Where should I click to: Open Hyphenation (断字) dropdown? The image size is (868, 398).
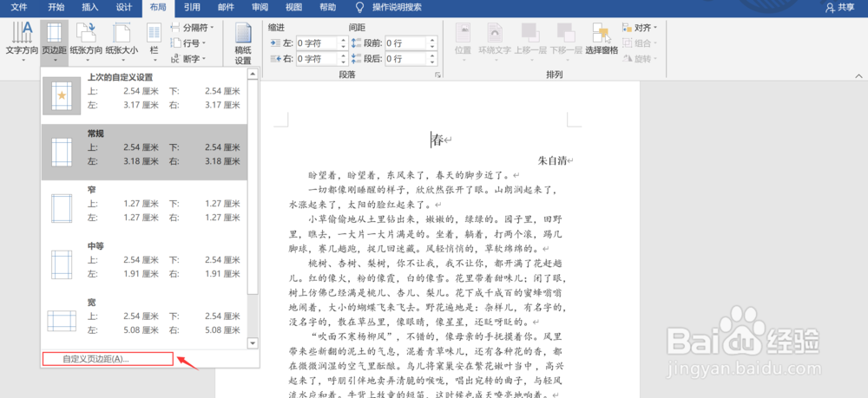tap(188, 59)
